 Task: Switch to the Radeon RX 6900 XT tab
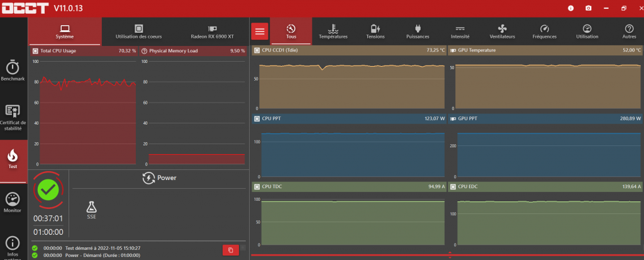coord(212,31)
